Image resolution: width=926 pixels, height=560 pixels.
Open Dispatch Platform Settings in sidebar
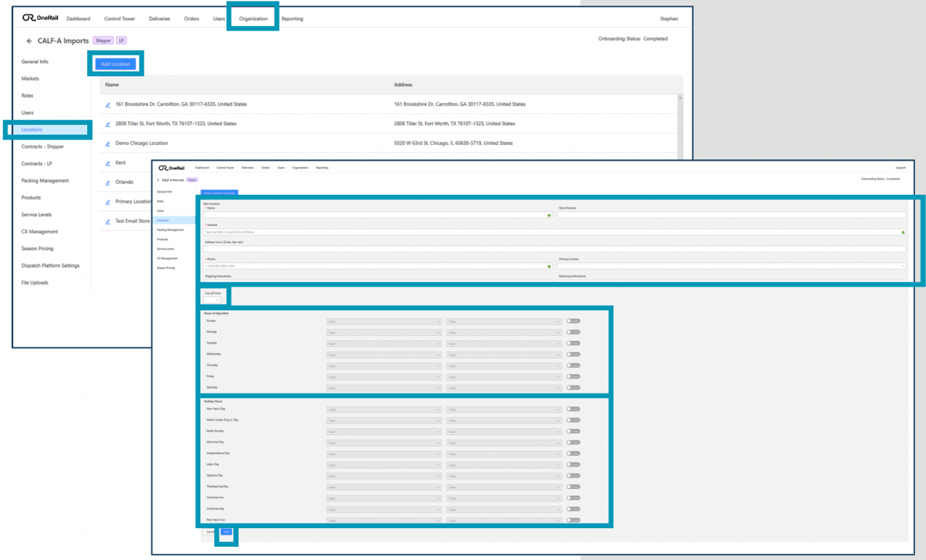[x=50, y=265]
